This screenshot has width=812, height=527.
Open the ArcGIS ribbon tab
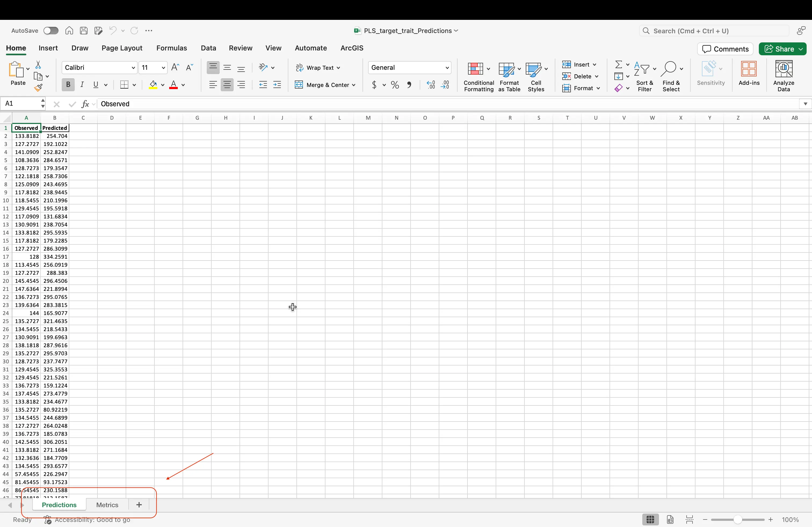tap(352, 48)
